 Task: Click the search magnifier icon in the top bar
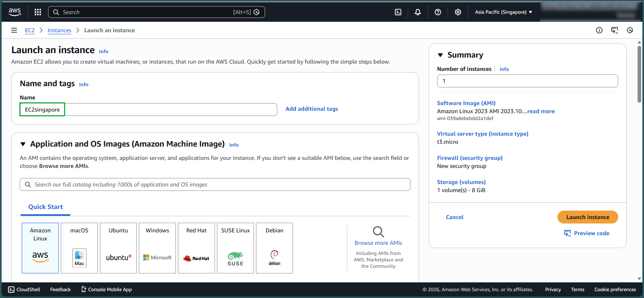[56, 12]
